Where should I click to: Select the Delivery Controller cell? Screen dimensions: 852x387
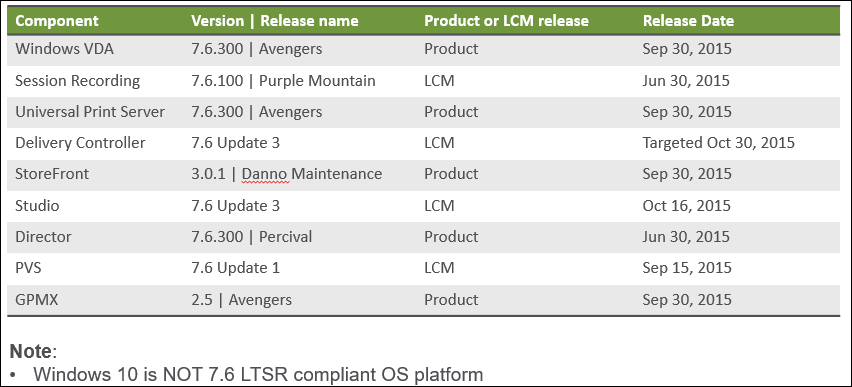(80, 143)
